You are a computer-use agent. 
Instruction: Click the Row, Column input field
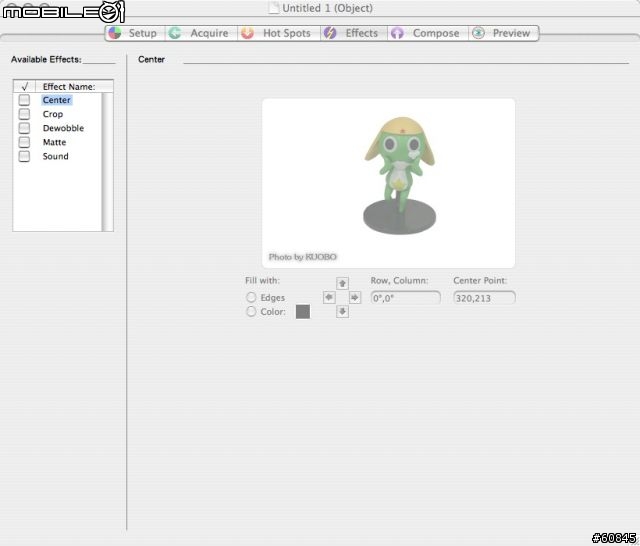405,298
